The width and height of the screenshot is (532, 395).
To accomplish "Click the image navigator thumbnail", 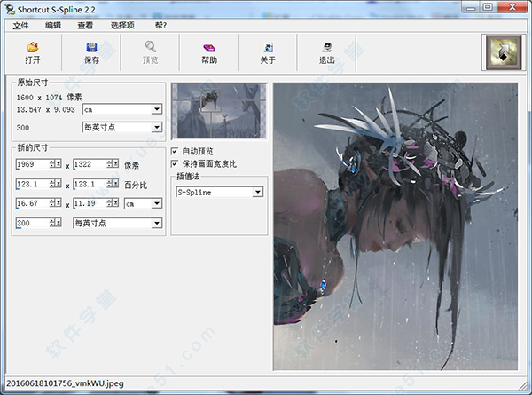I will pyautogui.click(x=219, y=111).
